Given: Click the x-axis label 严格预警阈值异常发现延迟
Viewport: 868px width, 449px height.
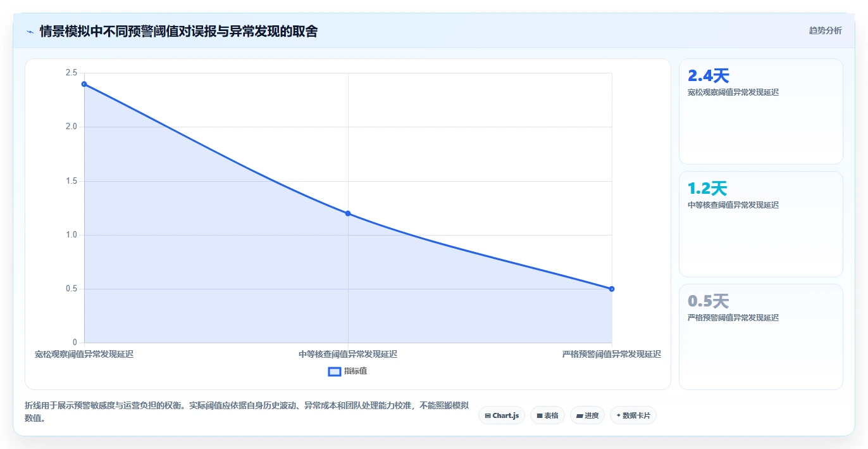Looking at the screenshot, I should click(612, 355).
